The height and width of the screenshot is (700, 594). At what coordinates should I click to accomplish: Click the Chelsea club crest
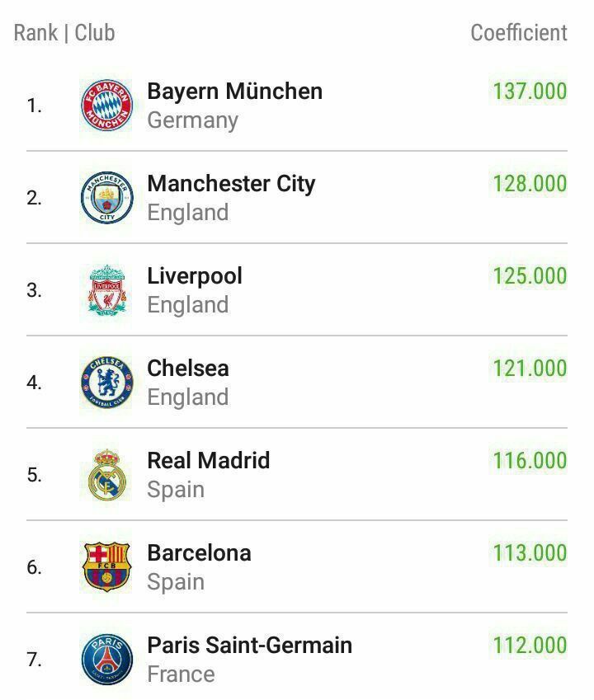106,383
